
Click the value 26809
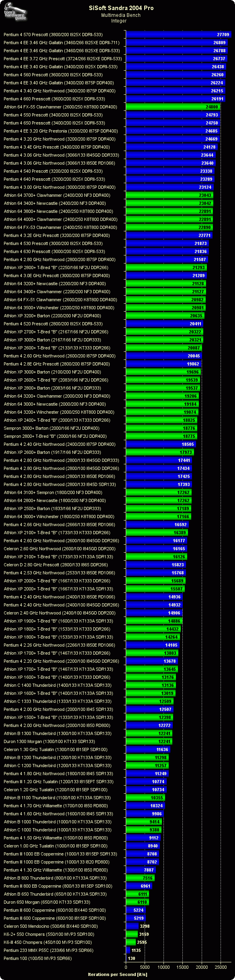(x=220, y=43)
